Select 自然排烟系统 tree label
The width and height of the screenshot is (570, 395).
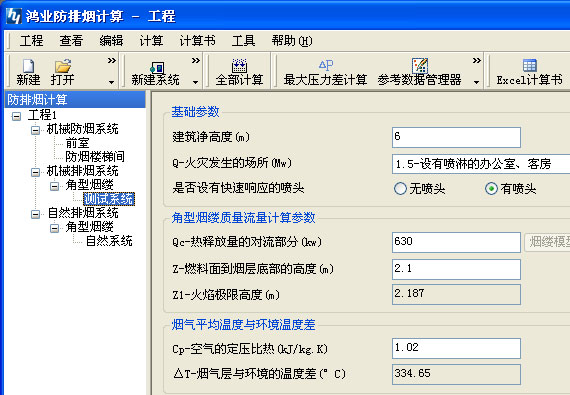[x=83, y=213]
